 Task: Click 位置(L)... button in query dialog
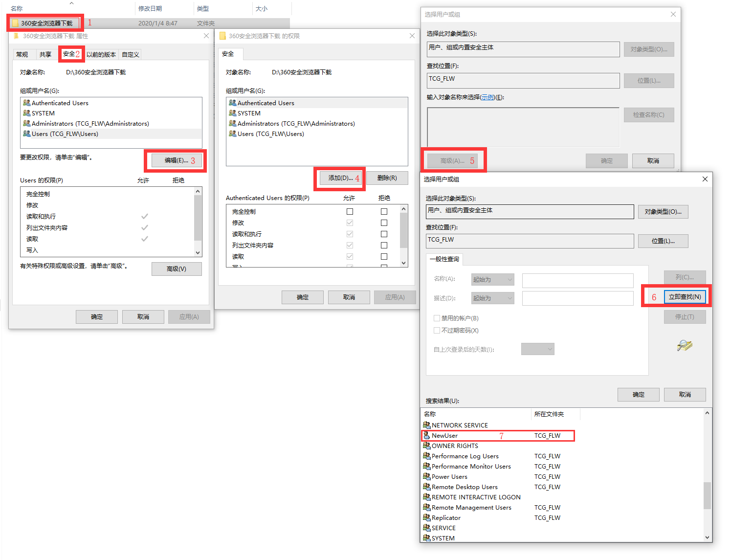tap(663, 241)
